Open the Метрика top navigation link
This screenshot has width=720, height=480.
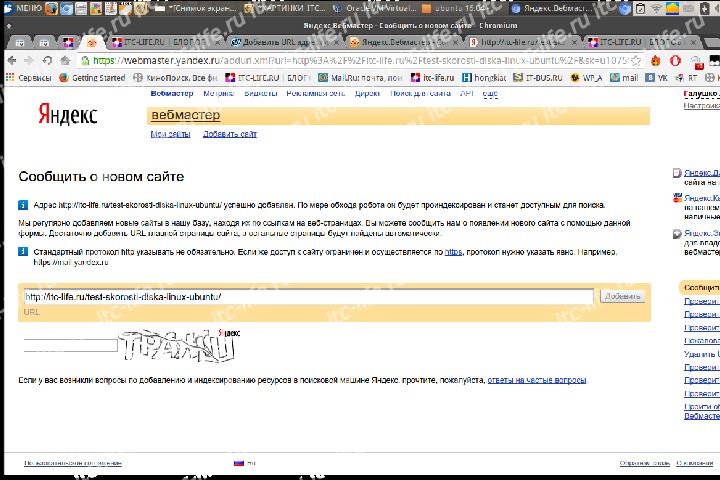pos(219,93)
